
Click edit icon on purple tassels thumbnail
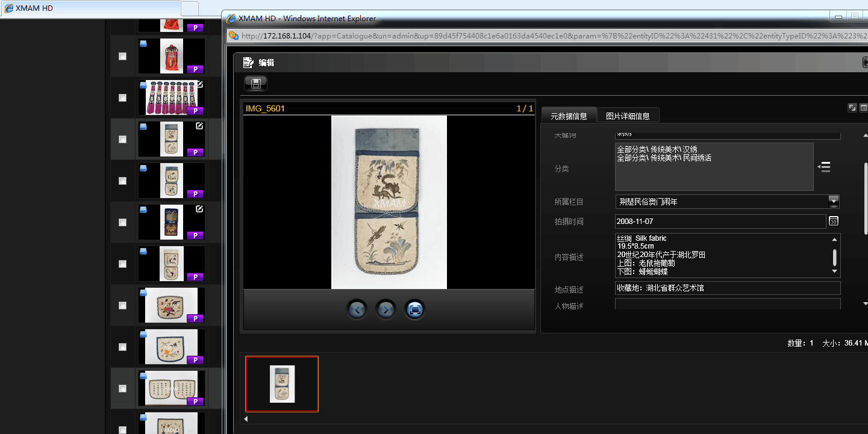point(199,85)
